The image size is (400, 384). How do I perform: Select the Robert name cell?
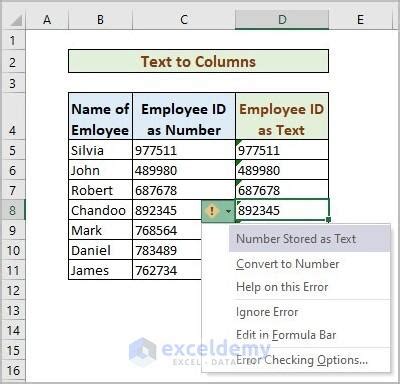[x=100, y=190]
